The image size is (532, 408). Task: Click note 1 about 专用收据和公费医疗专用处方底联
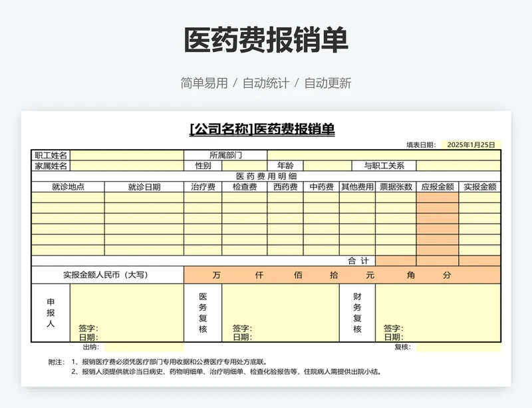click(170, 362)
